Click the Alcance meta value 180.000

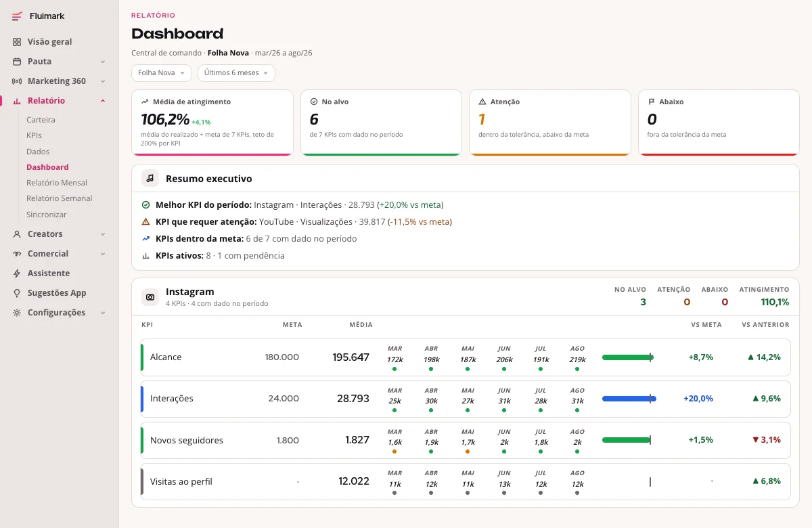282,357
